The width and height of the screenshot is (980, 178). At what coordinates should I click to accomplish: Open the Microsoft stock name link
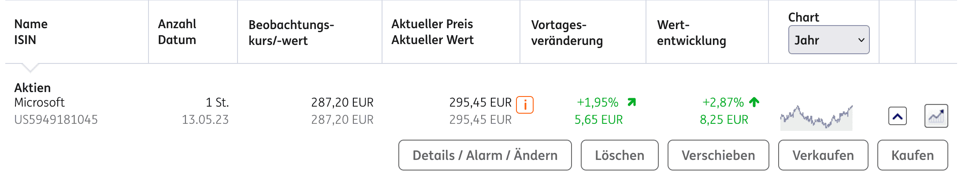click(39, 103)
